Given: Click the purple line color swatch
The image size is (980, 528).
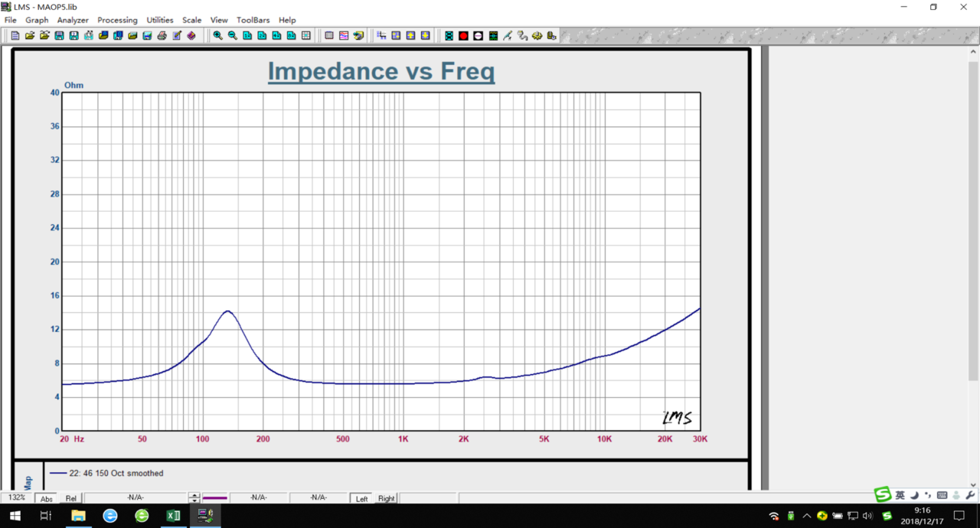Looking at the screenshot, I should [215, 498].
